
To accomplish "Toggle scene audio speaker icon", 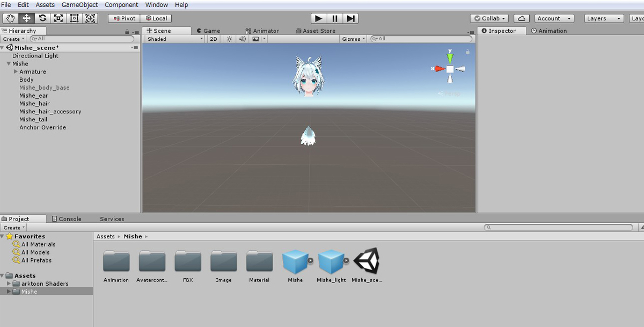I will (x=242, y=39).
